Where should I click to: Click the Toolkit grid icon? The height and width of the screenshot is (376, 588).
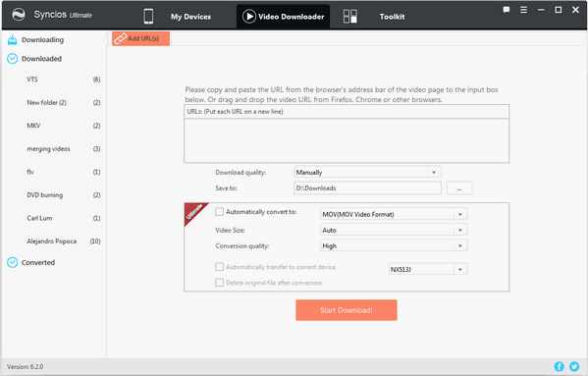[350, 17]
